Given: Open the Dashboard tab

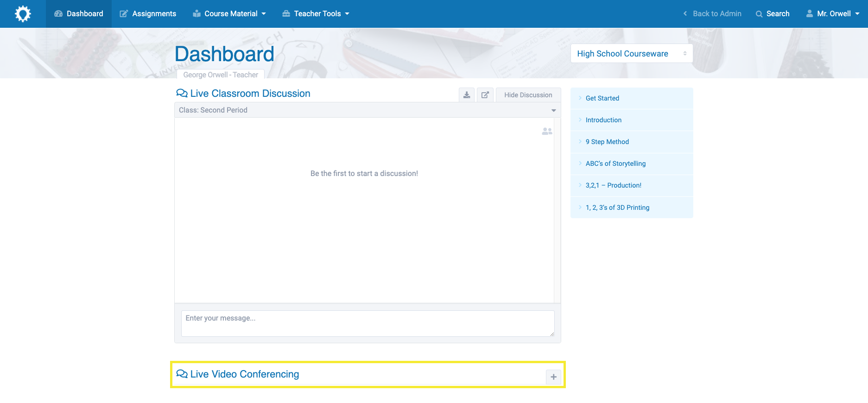Looking at the screenshot, I should click(x=79, y=14).
